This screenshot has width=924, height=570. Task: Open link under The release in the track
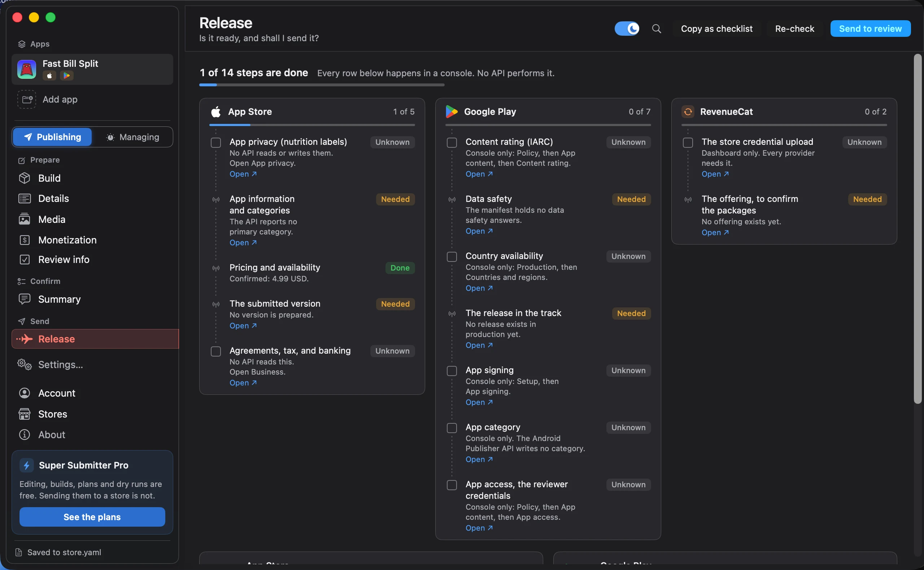coord(479,345)
